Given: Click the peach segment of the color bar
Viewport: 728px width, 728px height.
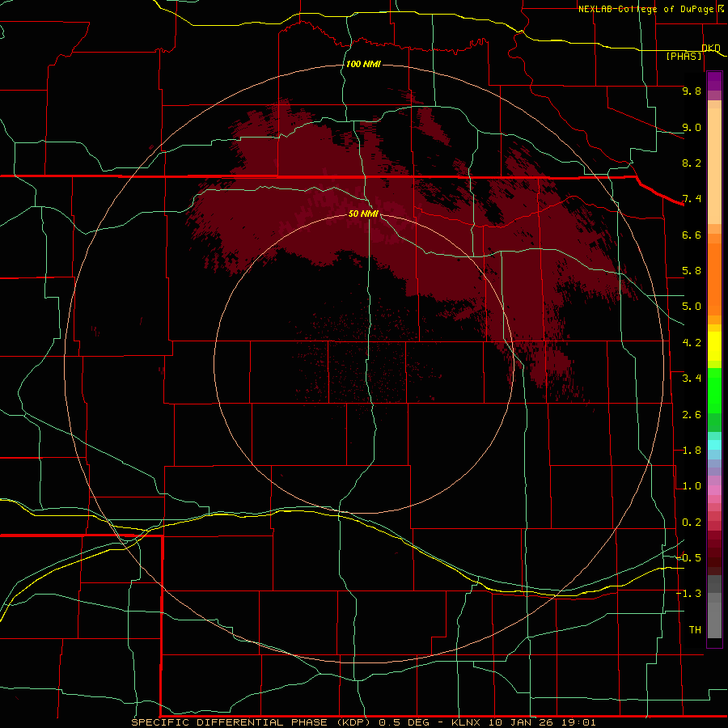Looking at the screenshot, I should tap(714, 166).
